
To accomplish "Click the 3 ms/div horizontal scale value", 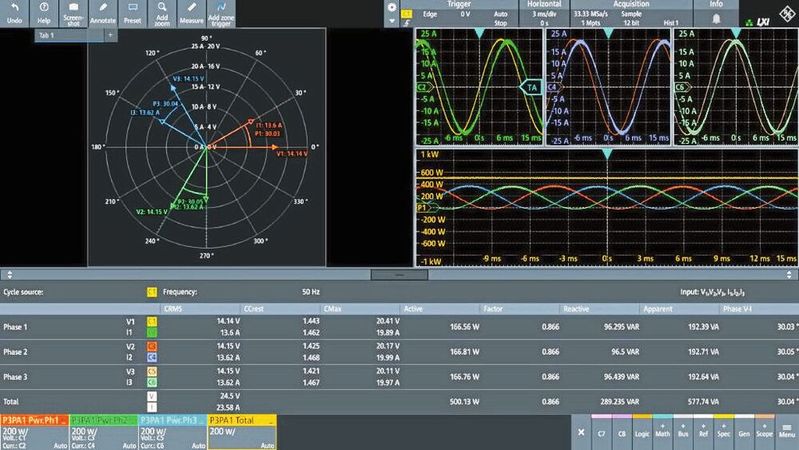I will 544,14.
